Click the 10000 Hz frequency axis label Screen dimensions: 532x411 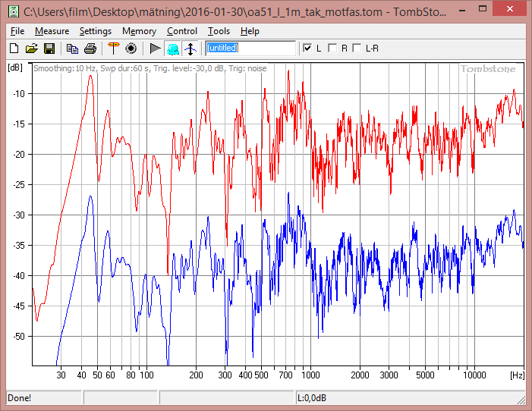pyautogui.click(x=474, y=375)
